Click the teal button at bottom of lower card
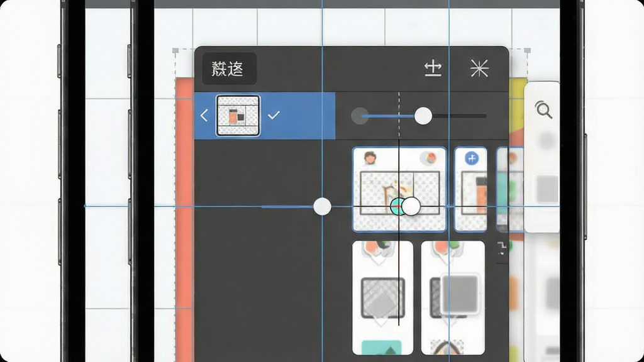This screenshot has height=362, width=644. pyautogui.click(x=382, y=347)
